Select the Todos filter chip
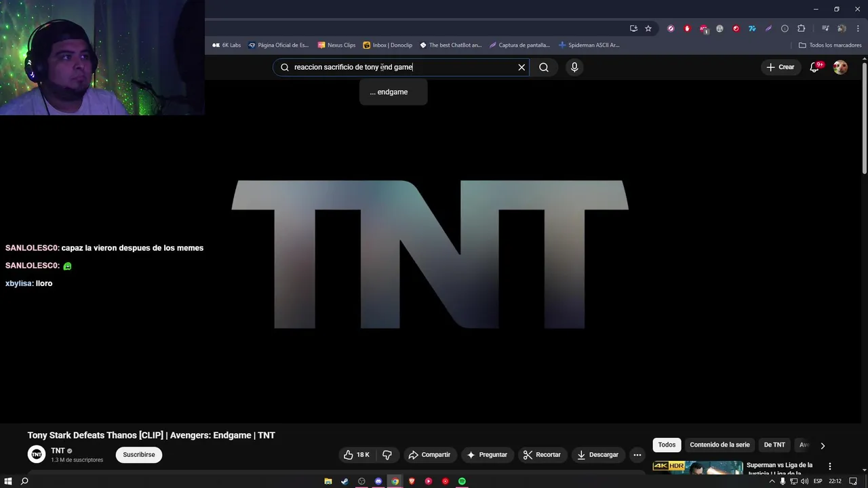This screenshot has height=488, width=868. 667,445
